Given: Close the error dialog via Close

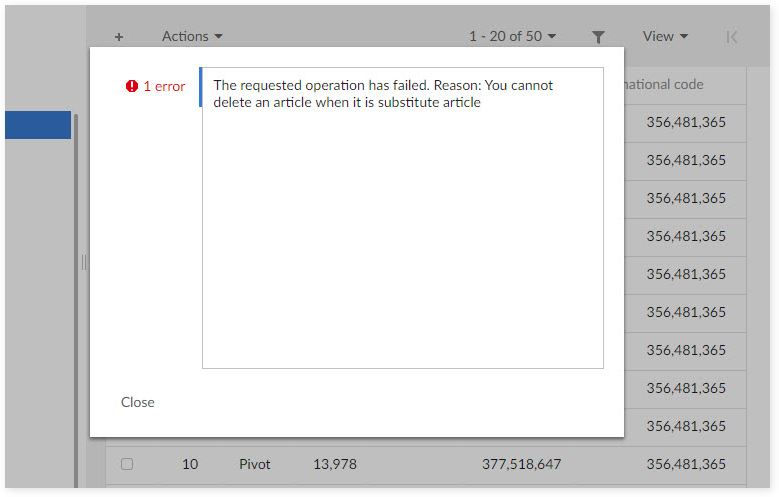Looking at the screenshot, I should (138, 402).
